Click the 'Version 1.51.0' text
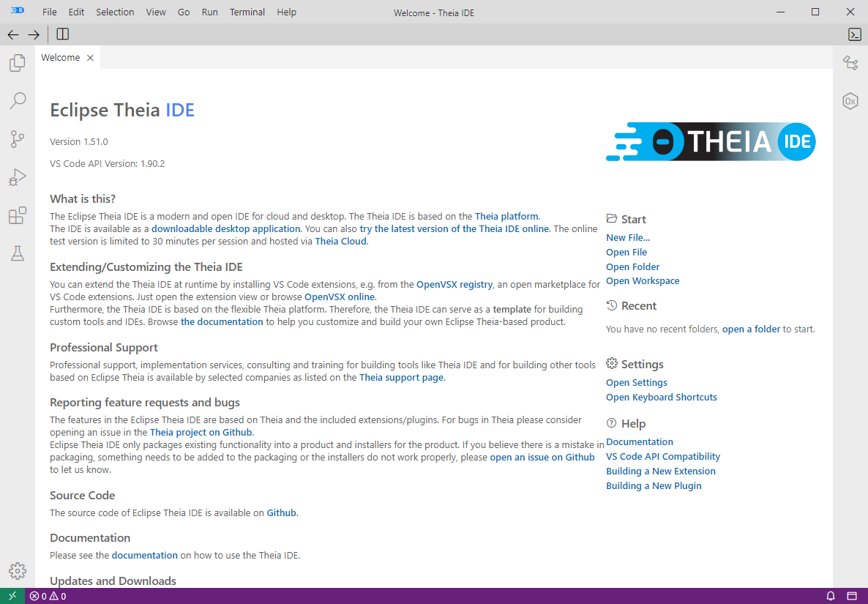This screenshot has width=868, height=604. [78, 142]
